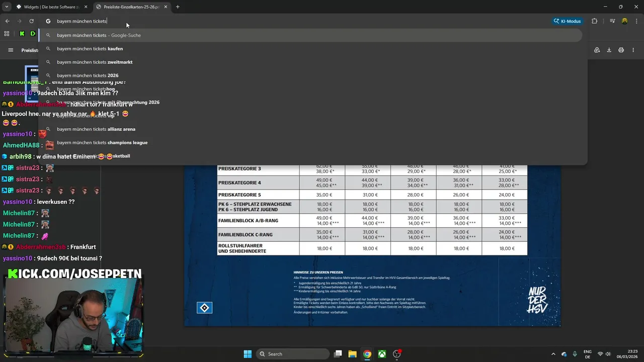Select the Preisliste-Einzelkarten-25-26 tab
This screenshot has width=644, height=362.
(x=133, y=7)
